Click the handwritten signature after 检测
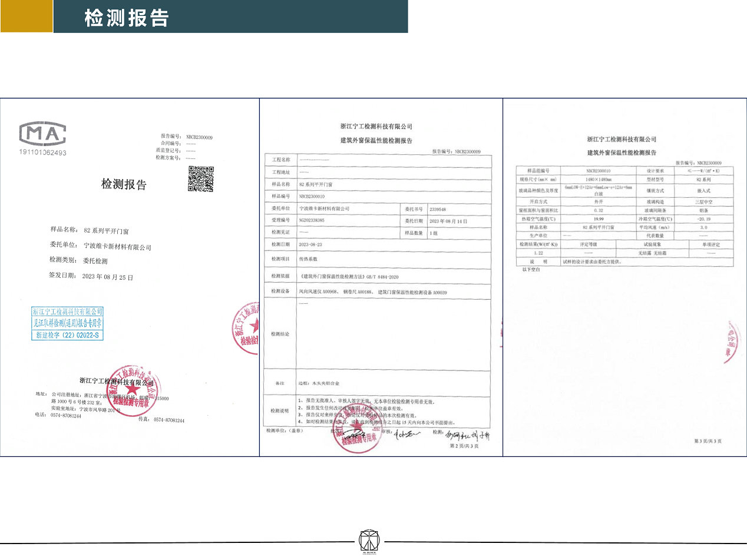The width and height of the screenshot is (747, 560). point(467,435)
